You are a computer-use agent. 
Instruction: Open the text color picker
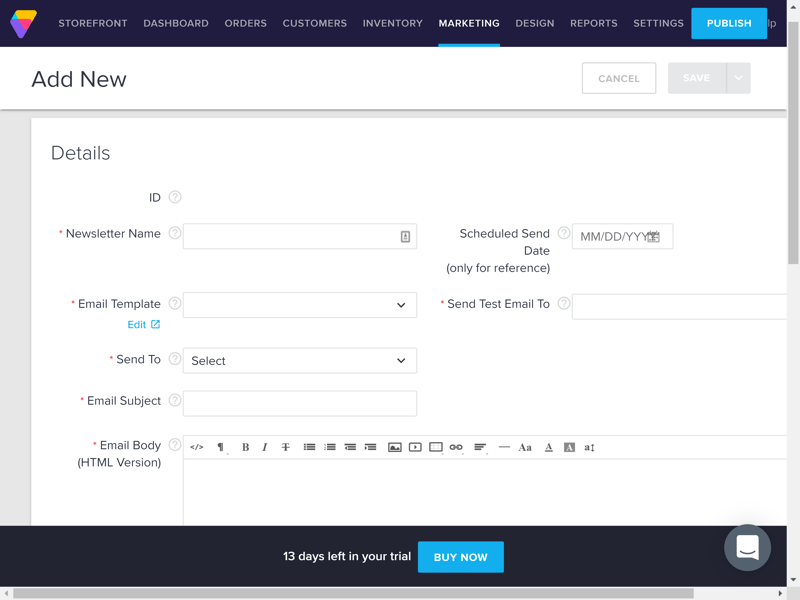click(548, 447)
